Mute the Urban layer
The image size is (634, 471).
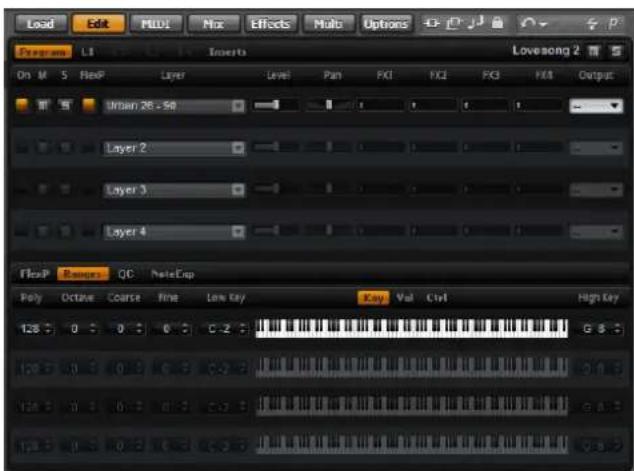(43, 106)
